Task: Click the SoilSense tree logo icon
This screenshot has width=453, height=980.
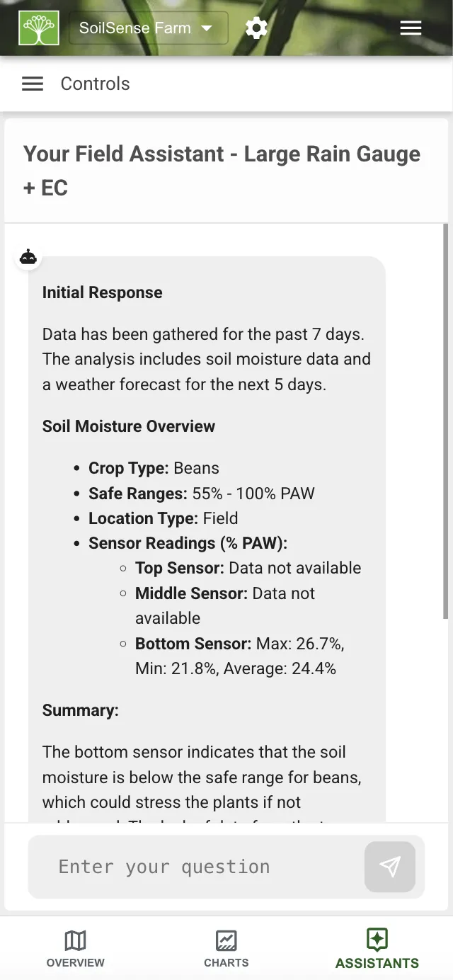Action: coord(39,28)
